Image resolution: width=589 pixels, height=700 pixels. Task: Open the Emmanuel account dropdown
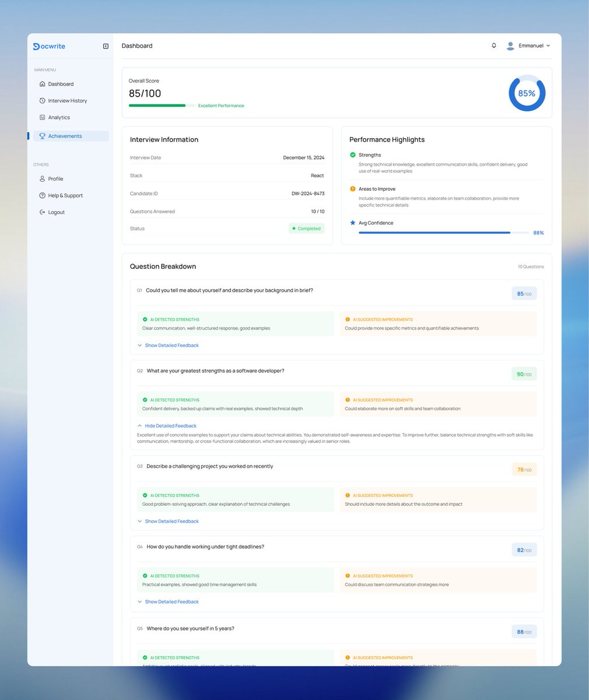click(x=528, y=45)
